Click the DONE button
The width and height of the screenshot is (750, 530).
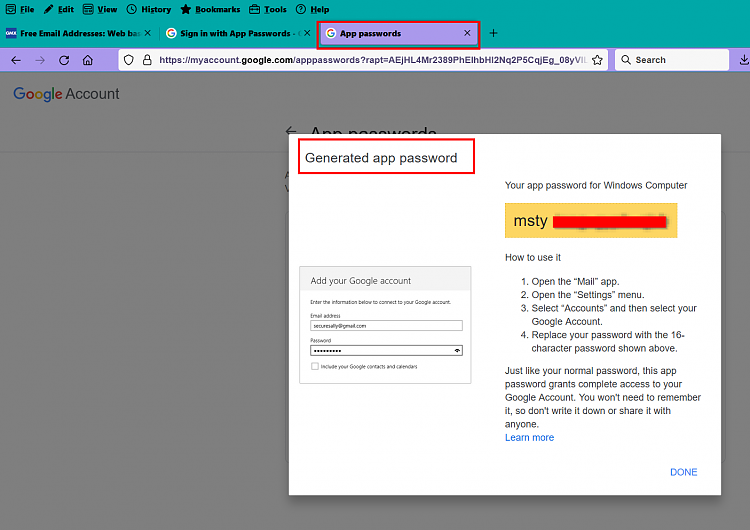tap(684, 472)
